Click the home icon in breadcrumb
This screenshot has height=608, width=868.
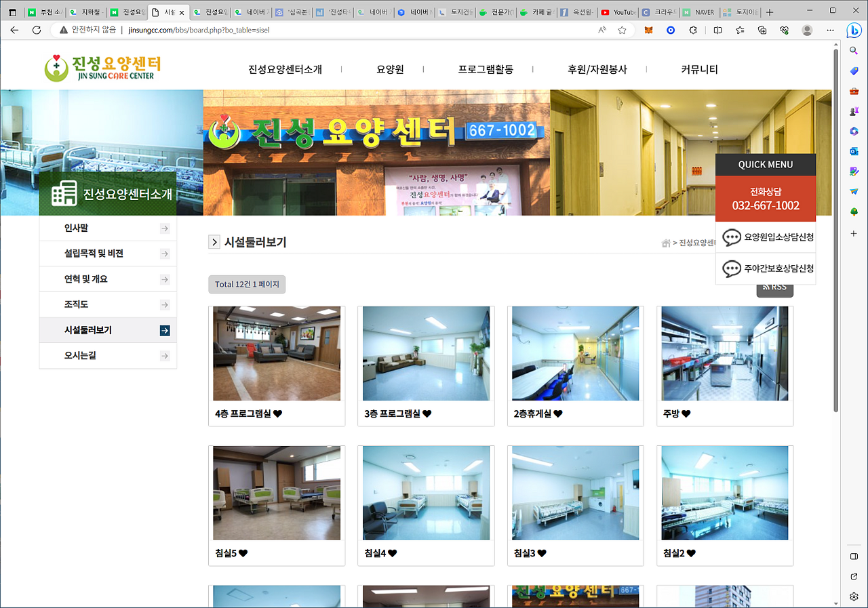pos(666,243)
